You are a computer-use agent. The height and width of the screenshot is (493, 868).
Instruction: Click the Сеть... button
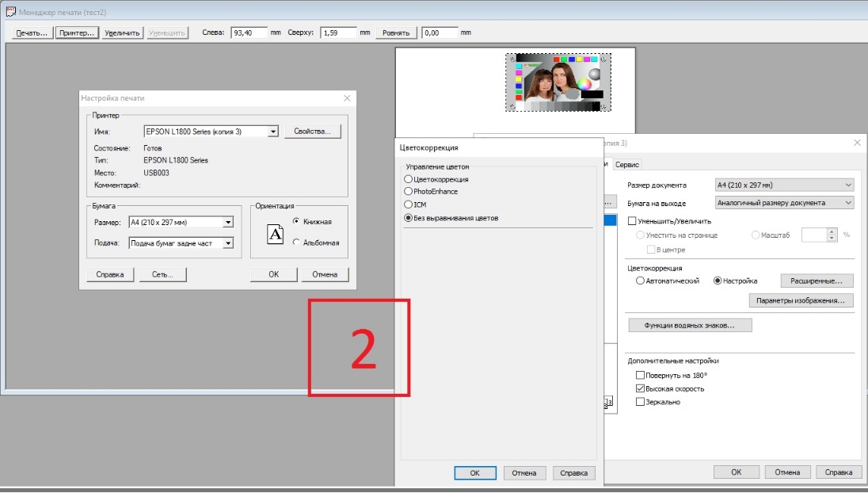click(163, 274)
